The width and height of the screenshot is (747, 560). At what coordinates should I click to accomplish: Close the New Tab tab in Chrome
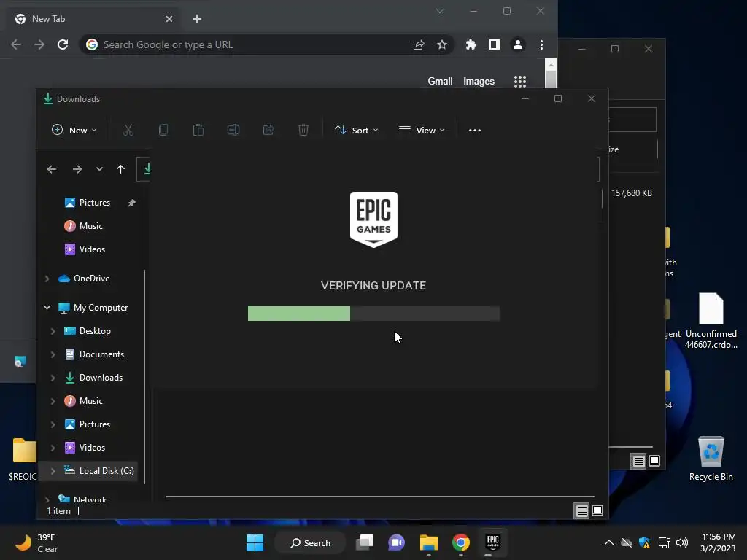pyautogui.click(x=169, y=19)
